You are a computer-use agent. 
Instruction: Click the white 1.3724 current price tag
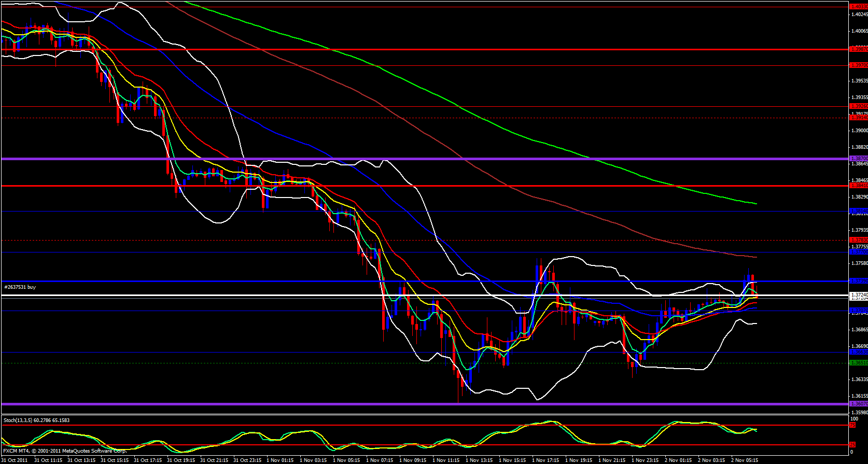click(x=858, y=295)
